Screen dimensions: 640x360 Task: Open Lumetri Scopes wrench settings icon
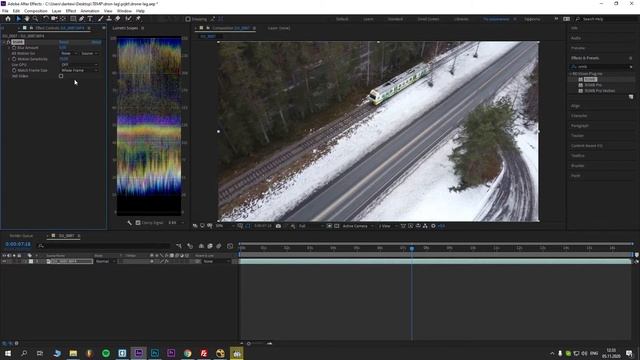(130, 223)
